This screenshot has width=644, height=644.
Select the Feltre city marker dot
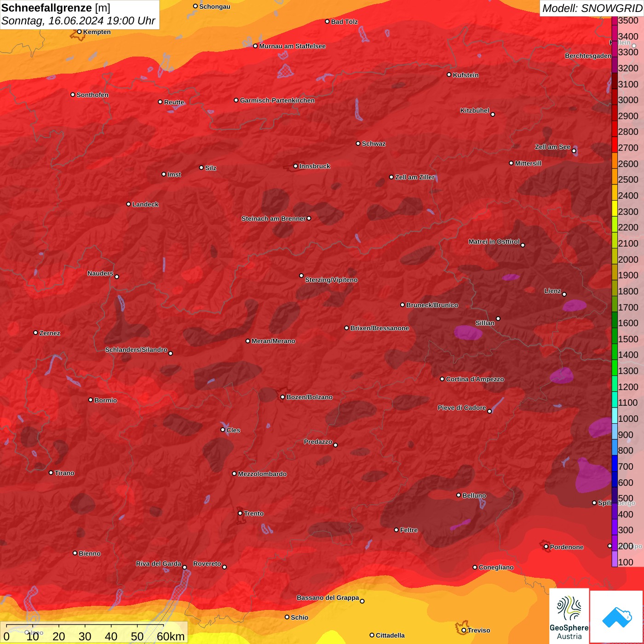pyautogui.click(x=396, y=530)
